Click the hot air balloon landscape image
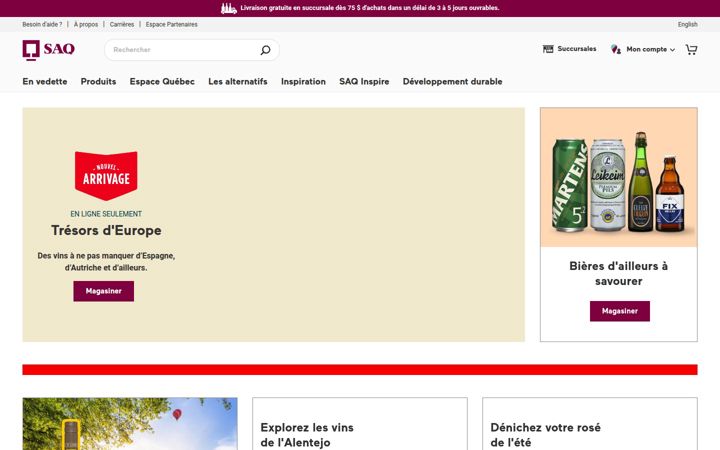Image resolution: width=720 pixels, height=450 pixels. click(130, 424)
